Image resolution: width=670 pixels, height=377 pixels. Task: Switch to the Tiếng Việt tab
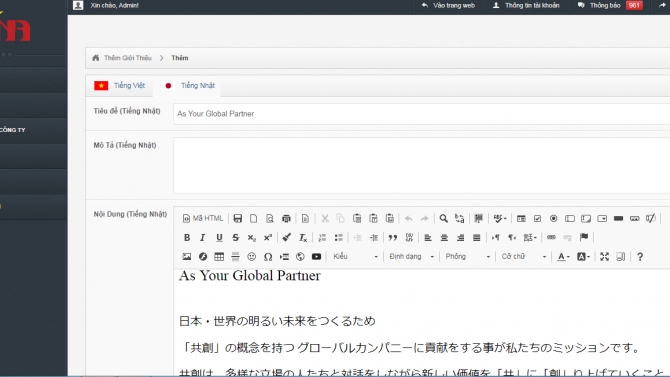120,85
